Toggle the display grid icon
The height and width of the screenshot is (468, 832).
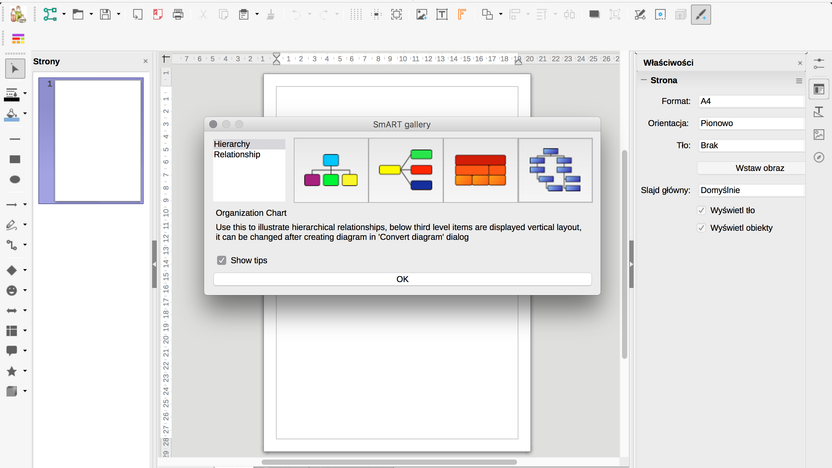point(356,14)
